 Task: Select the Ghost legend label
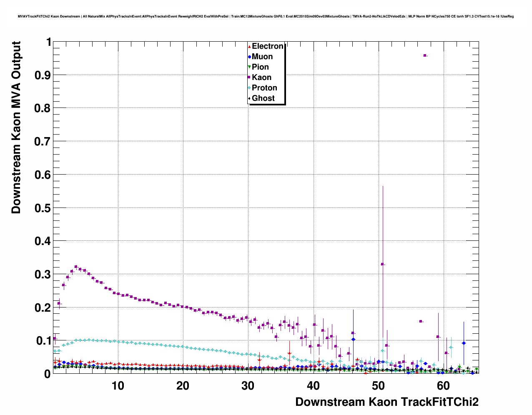pyautogui.click(x=263, y=98)
